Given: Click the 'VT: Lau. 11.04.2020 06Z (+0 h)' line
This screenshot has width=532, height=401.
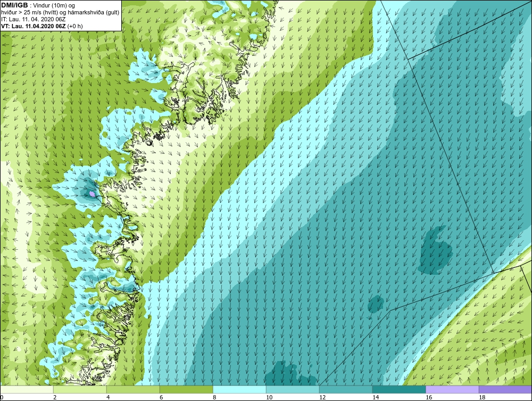Looking at the screenshot, I should pyautogui.click(x=41, y=26).
